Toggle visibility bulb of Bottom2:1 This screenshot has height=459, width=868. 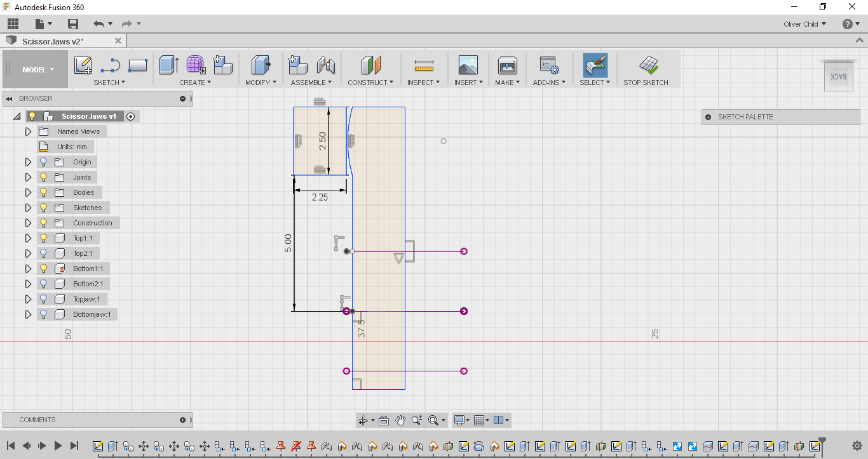pos(44,284)
